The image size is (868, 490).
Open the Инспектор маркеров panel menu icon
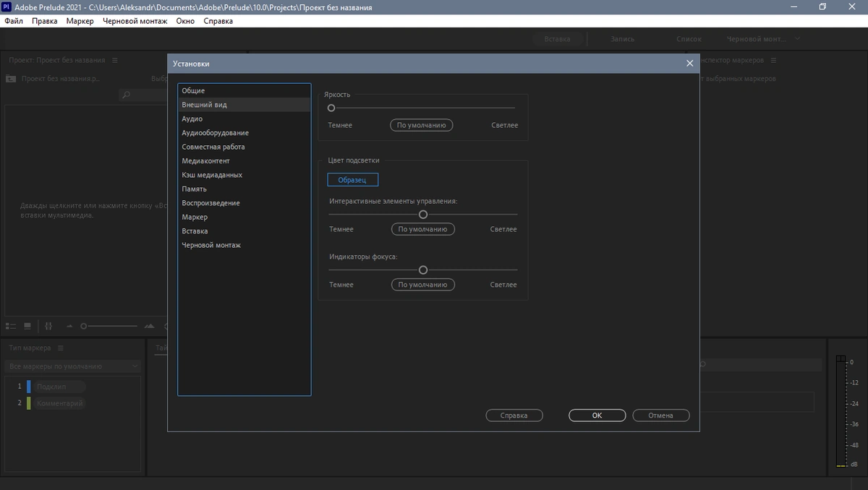click(x=773, y=60)
